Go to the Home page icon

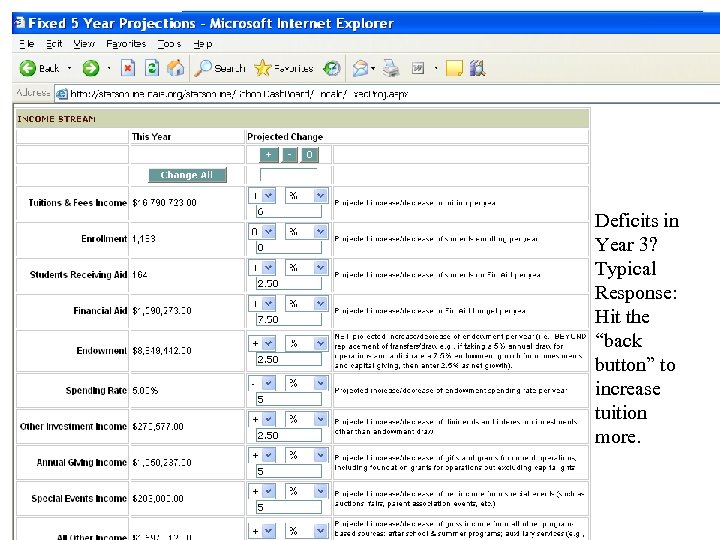click(175, 68)
